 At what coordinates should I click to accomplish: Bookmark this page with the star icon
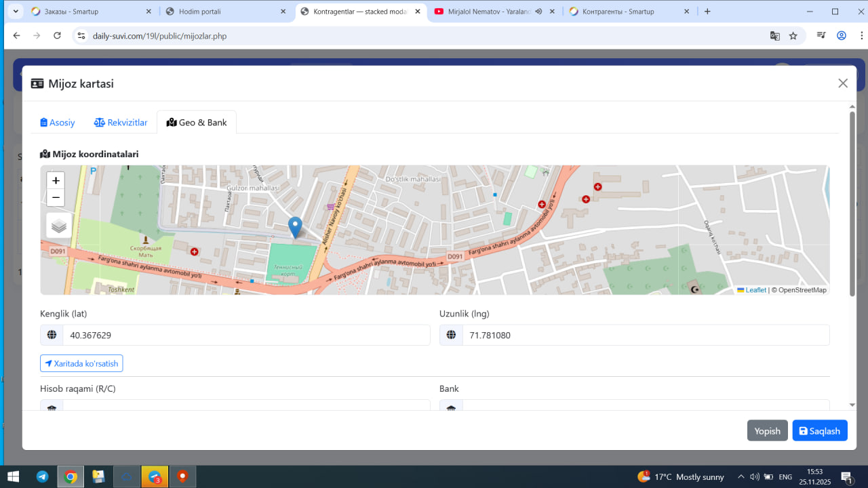click(793, 36)
